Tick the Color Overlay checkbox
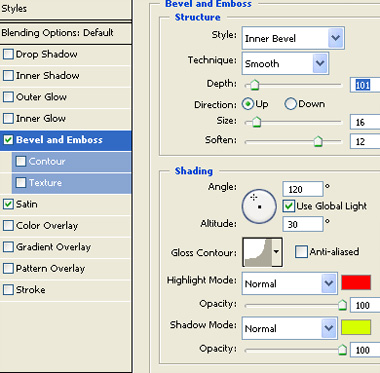The width and height of the screenshot is (380, 373). tap(8, 226)
